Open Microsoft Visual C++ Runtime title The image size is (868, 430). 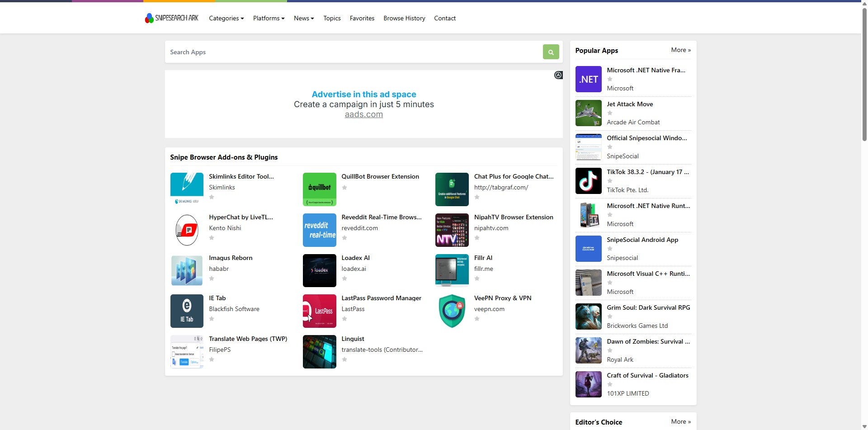[x=648, y=274]
